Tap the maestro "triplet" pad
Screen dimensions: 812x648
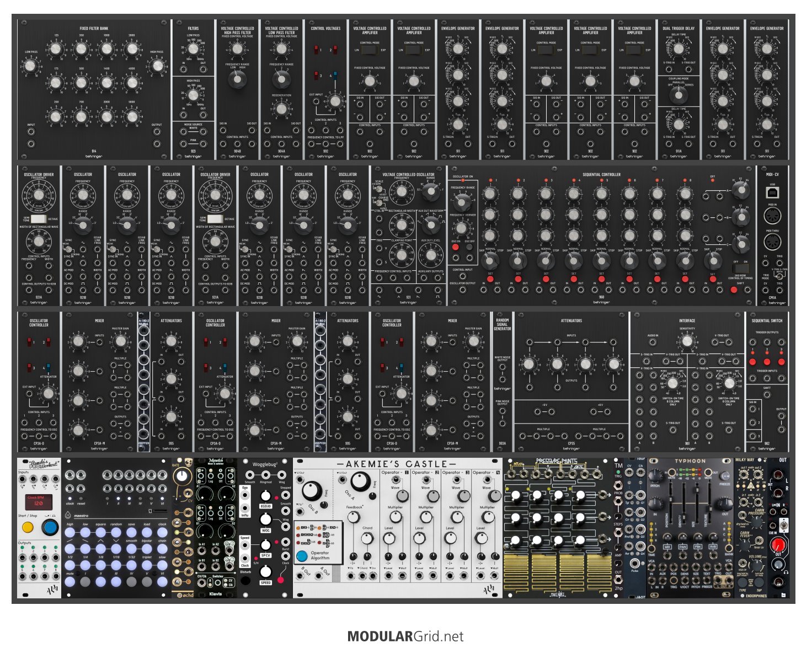(x=147, y=565)
